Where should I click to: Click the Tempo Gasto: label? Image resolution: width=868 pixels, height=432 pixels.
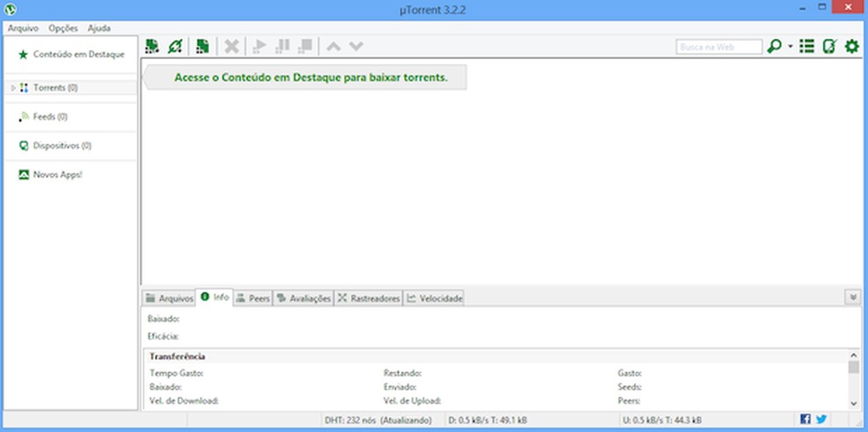point(176,373)
